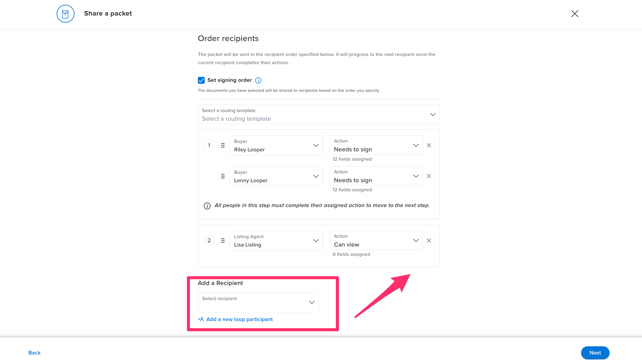The height and width of the screenshot is (364, 642).
Task: Remove Lenny Looper using the X icon
Action: [x=429, y=176]
